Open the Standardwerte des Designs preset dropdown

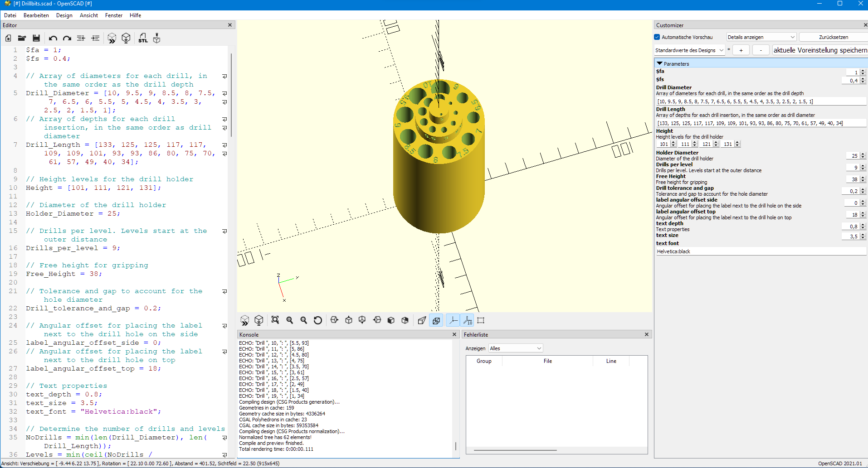(x=689, y=50)
